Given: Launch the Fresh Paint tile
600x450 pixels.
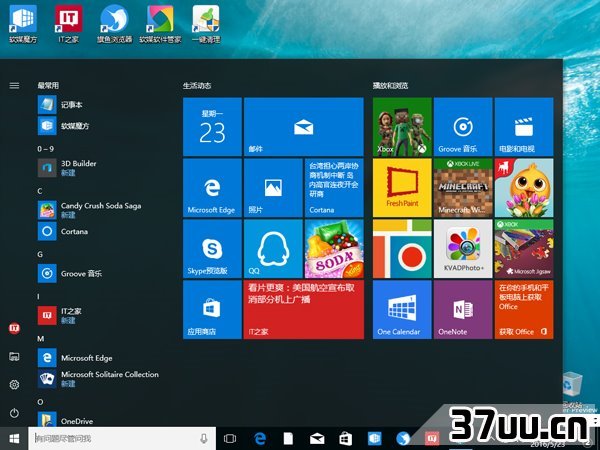Looking at the screenshot, I should 402,188.
